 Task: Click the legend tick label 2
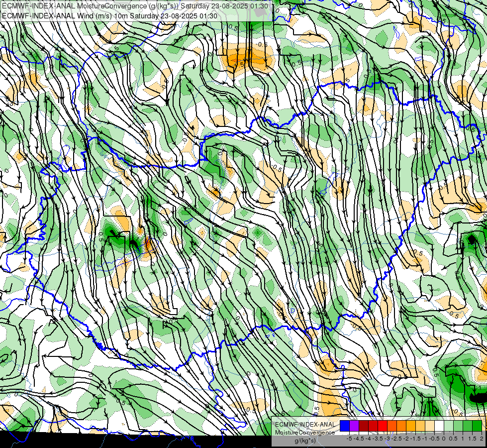(482, 439)
